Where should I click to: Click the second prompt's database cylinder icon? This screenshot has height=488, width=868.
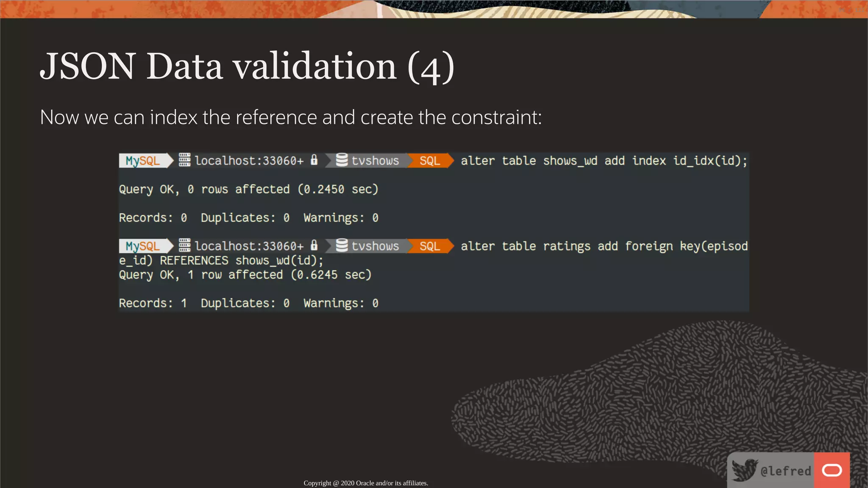pos(342,245)
